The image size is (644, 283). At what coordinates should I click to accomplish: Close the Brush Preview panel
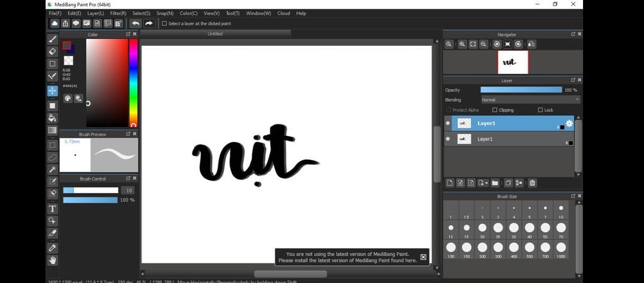pyautogui.click(x=135, y=134)
